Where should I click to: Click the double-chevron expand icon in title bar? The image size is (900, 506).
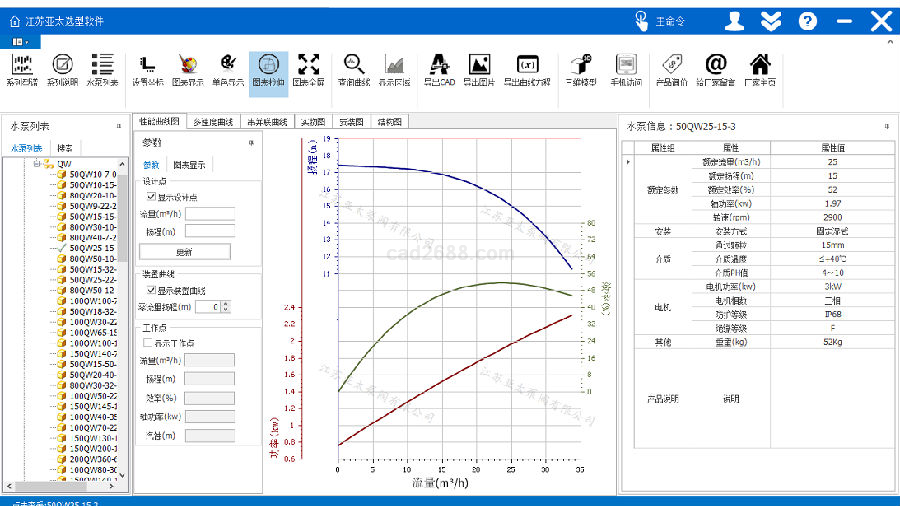[770, 20]
